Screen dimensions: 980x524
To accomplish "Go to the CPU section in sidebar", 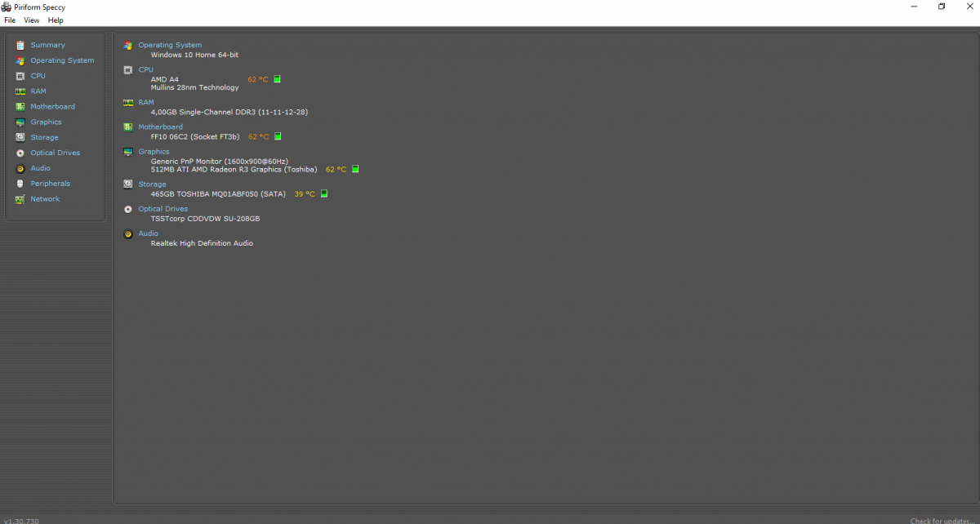I will point(38,76).
